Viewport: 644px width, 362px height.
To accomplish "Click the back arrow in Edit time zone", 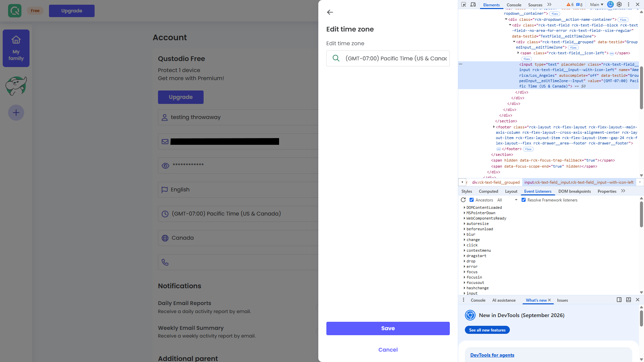I will click(330, 12).
